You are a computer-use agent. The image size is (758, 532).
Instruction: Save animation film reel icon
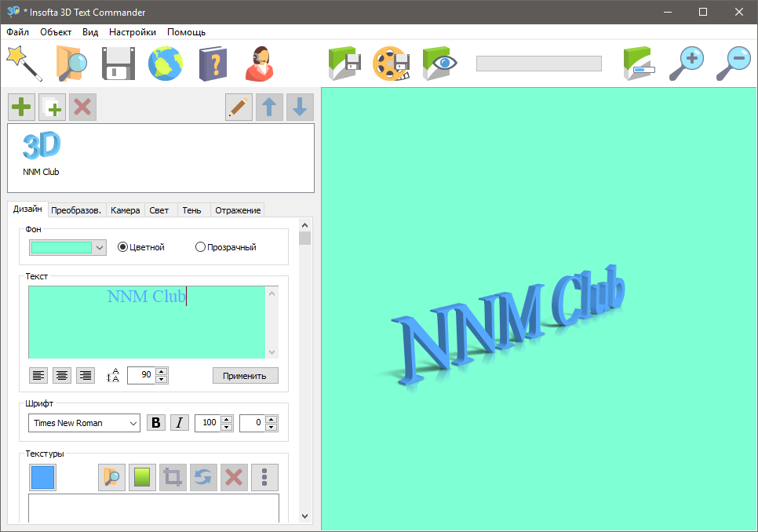point(392,64)
